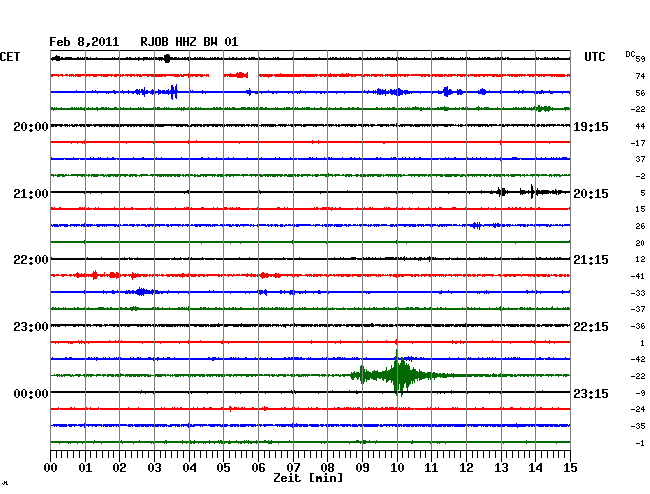Click the red spikes below the 22:00 trace
The height and width of the screenshot is (494, 650).
coord(95,275)
